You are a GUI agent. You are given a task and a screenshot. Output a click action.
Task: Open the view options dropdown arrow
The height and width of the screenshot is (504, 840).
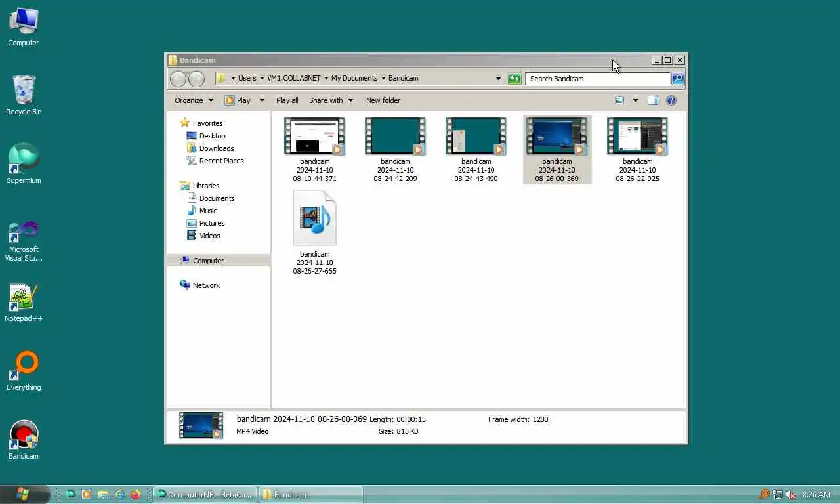[635, 100]
